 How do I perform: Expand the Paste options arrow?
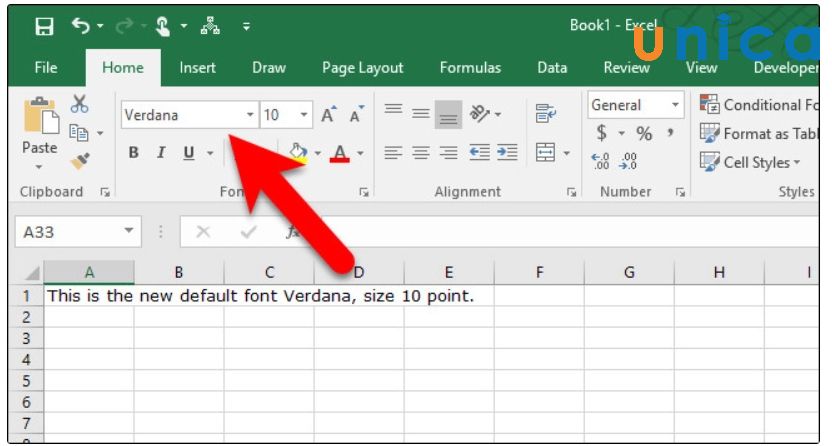(39, 167)
